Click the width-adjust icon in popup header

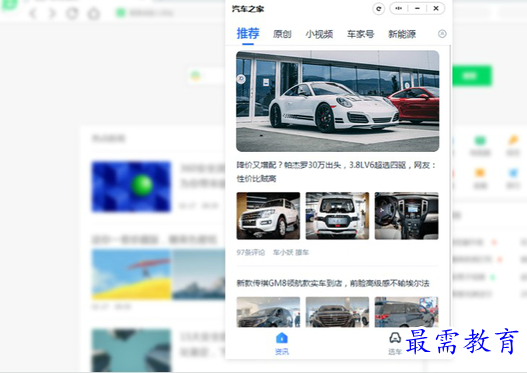[399, 8]
